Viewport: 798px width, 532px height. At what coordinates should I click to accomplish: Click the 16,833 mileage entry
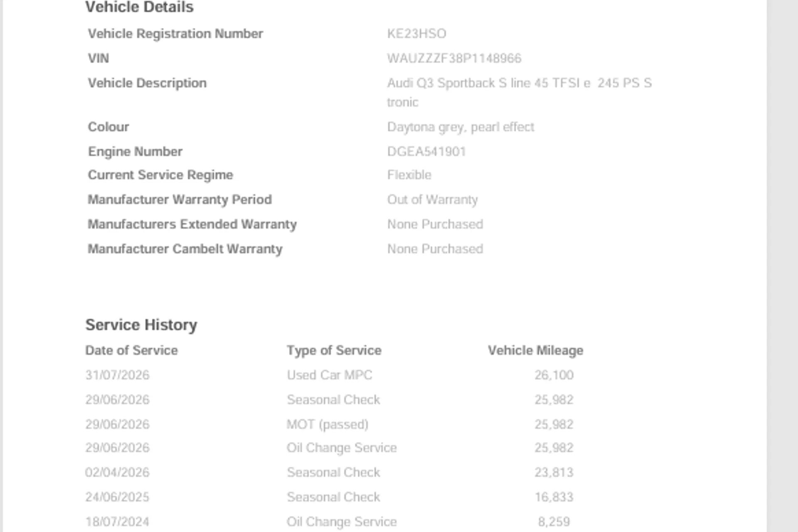[554, 497]
